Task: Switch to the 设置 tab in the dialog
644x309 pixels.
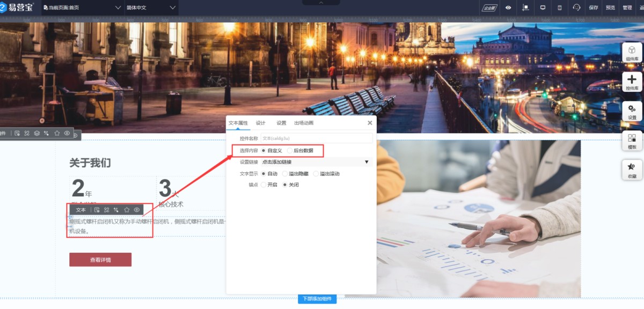Action: tap(281, 123)
